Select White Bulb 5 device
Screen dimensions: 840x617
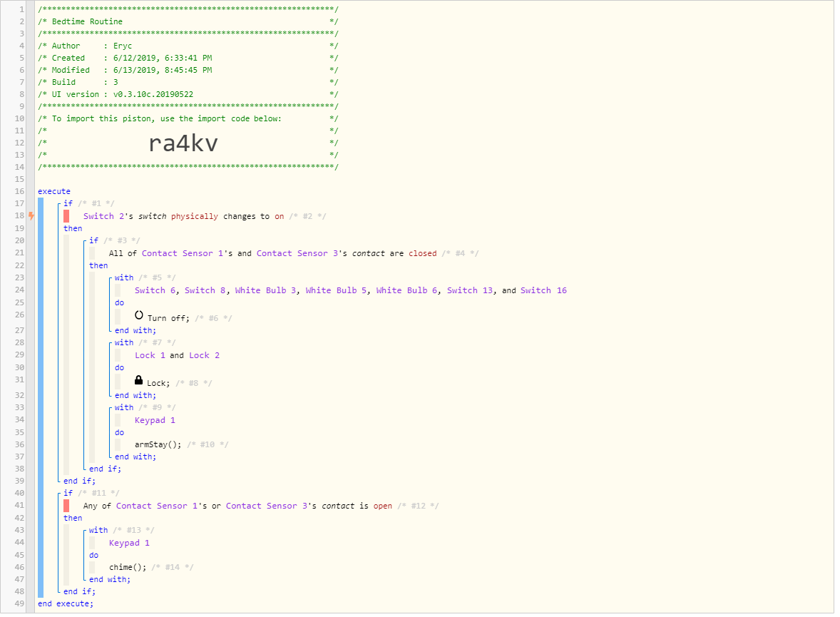pyautogui.click(x=336, y=290)
